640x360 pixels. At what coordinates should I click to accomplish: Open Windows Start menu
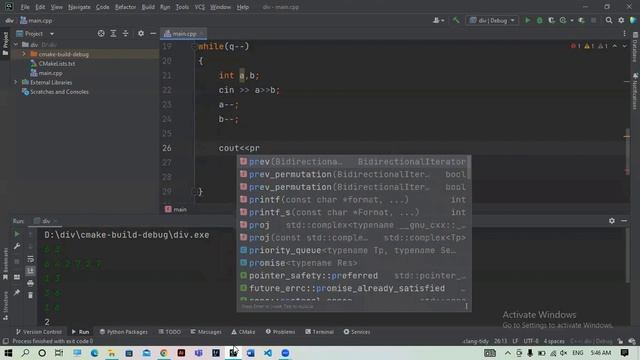click(x=8, y=353)
